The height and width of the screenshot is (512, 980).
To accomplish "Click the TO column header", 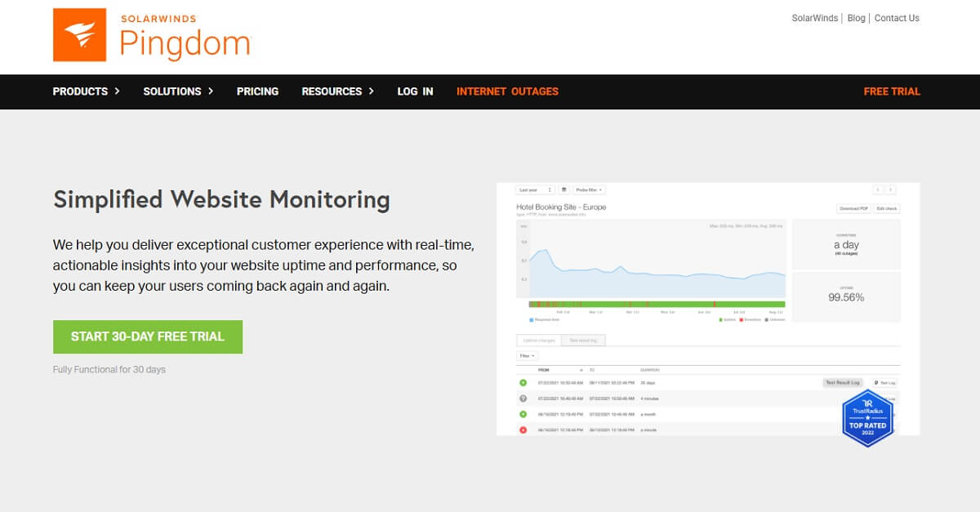I will 591,370.
